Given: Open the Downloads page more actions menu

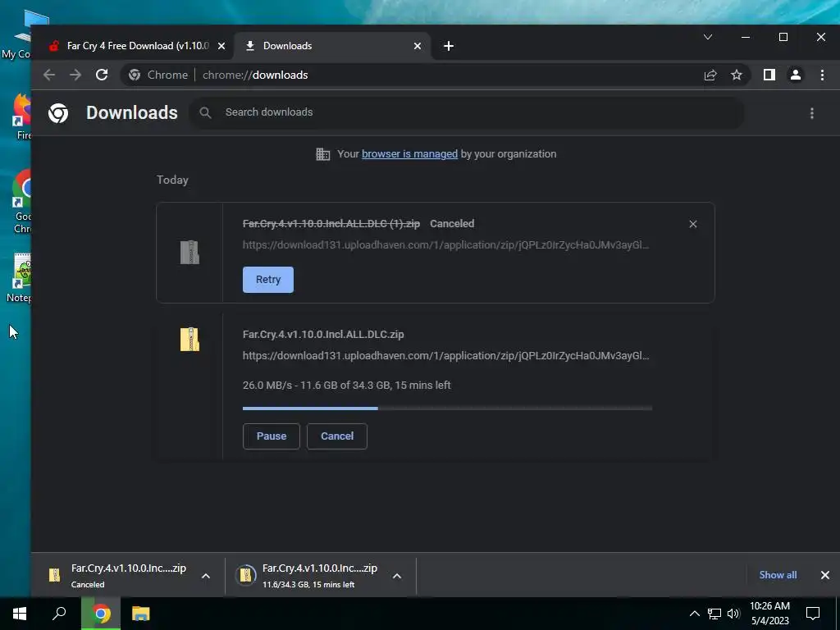Looking at the screenshot, I should (812, 113).
